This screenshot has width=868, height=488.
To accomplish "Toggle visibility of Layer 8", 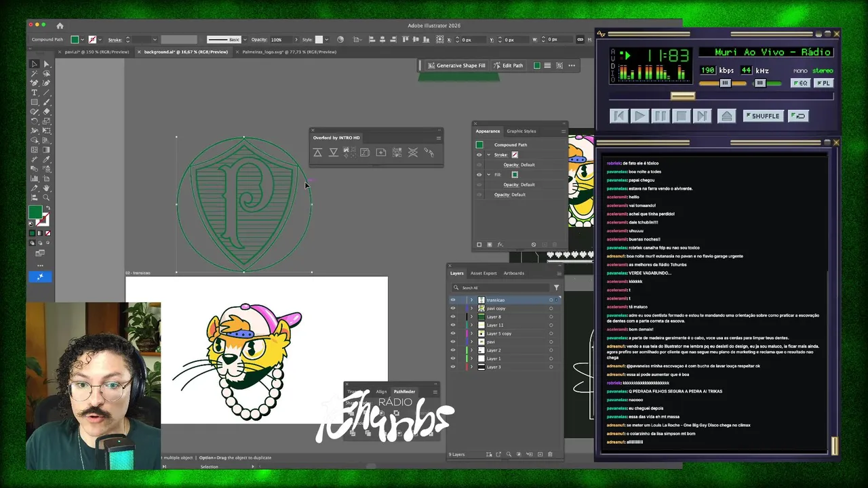I will point(453,317).
